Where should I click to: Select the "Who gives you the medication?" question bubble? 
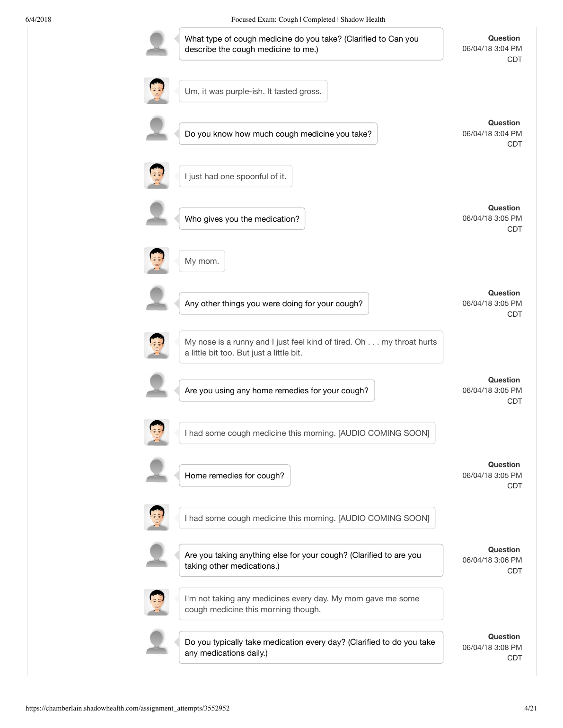[x=242, y=219]
